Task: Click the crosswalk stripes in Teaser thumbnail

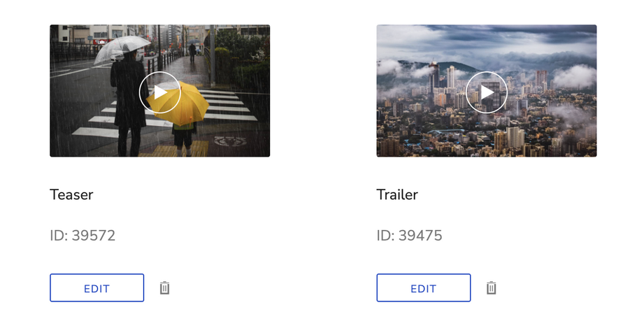Action: click(x=230, y=105)
